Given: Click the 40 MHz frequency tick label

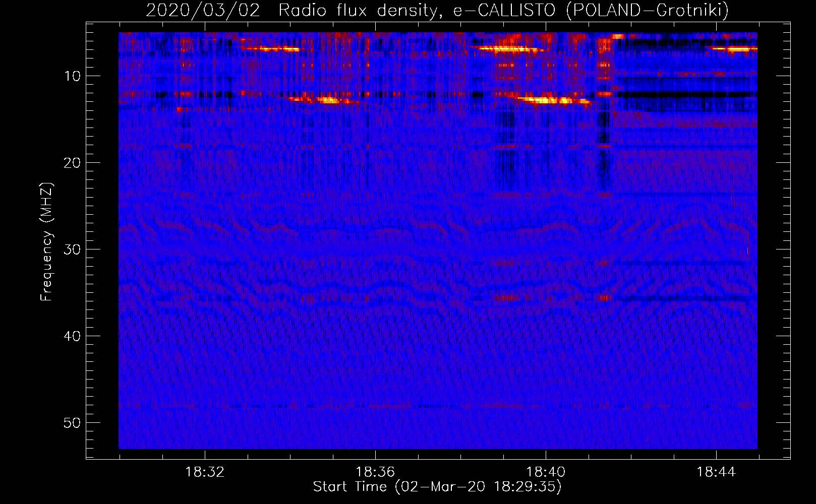Looking at the screenshot, I should [73, 336].
